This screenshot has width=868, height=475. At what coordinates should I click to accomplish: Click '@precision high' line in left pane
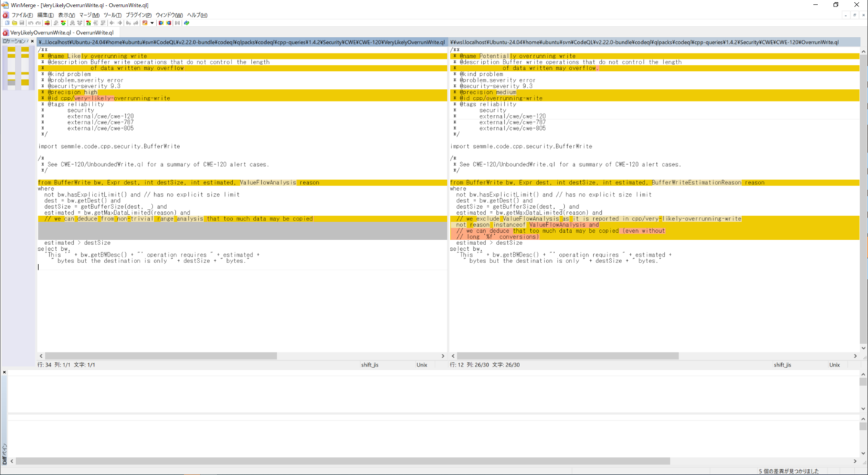(x=242, y=92)
